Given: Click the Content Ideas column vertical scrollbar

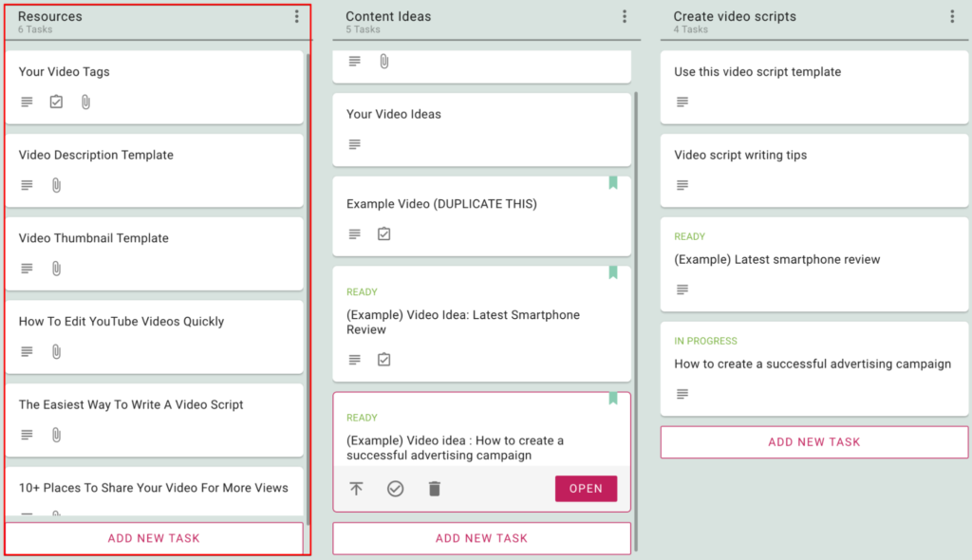Looking at the screenshot, I should pos(635,321).
